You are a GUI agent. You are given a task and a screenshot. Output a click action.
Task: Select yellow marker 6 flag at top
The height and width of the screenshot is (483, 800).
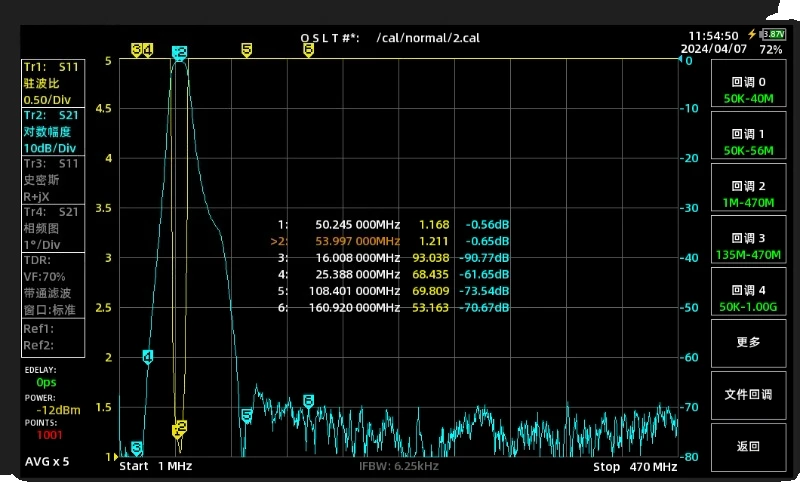tap(308, 50)
